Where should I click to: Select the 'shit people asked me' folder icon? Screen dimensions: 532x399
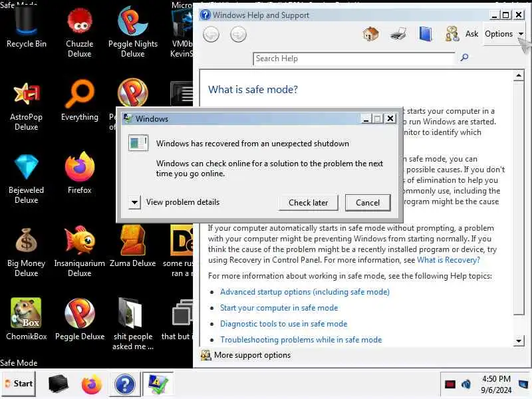(132, 325)
